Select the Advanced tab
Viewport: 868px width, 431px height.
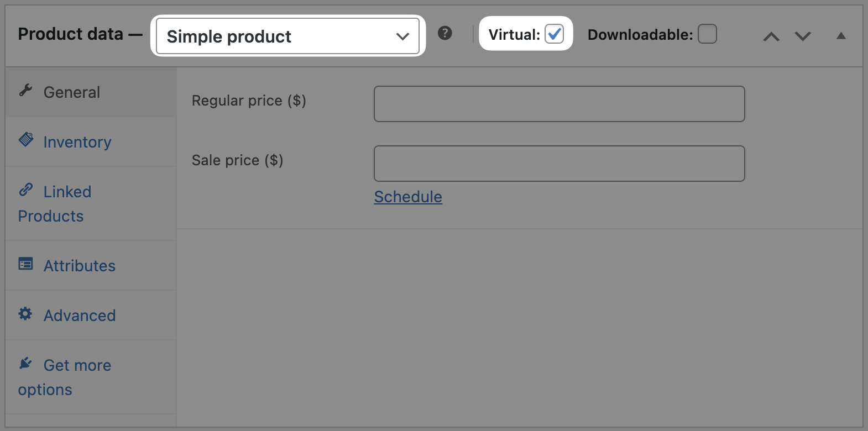tap(80, 316)
